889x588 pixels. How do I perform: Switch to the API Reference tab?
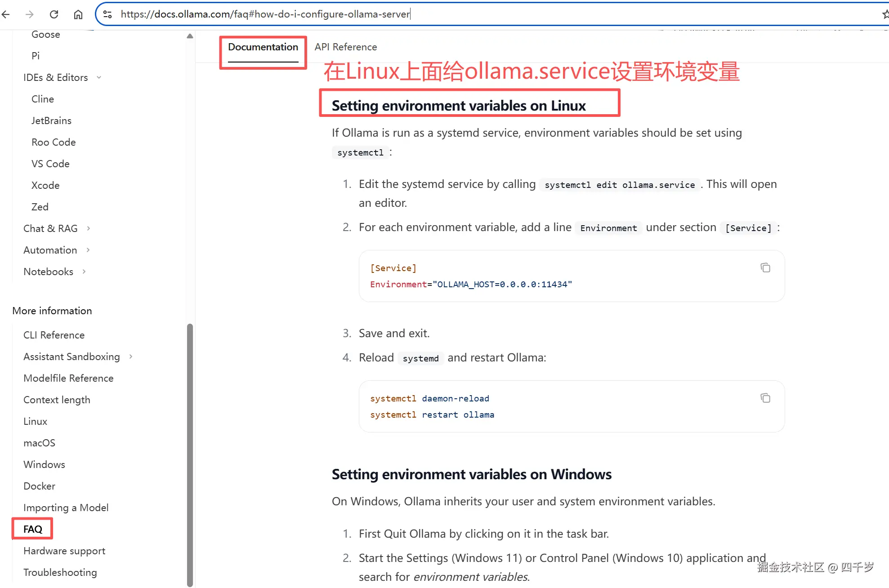(x=345, y=47)
